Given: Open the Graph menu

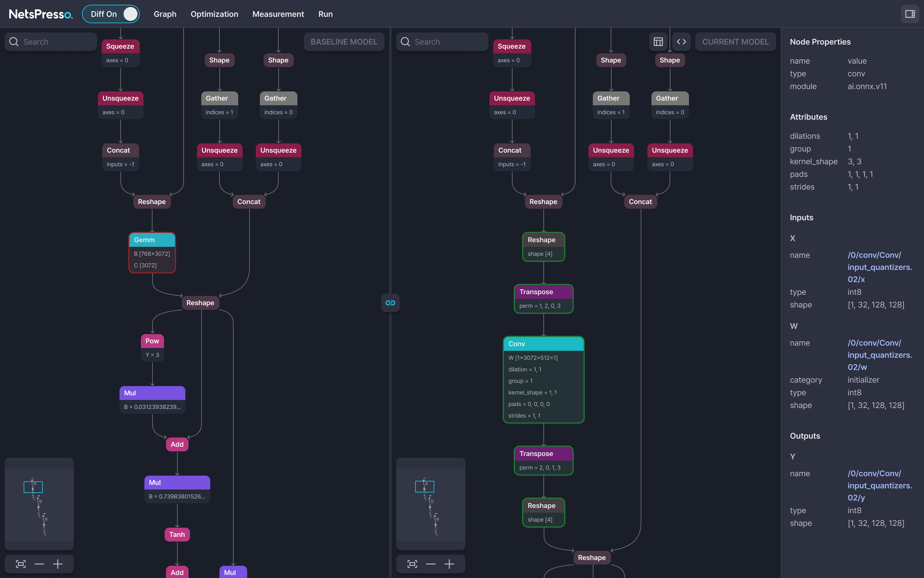Looking at the screenshot, I should tap(165, 14).
